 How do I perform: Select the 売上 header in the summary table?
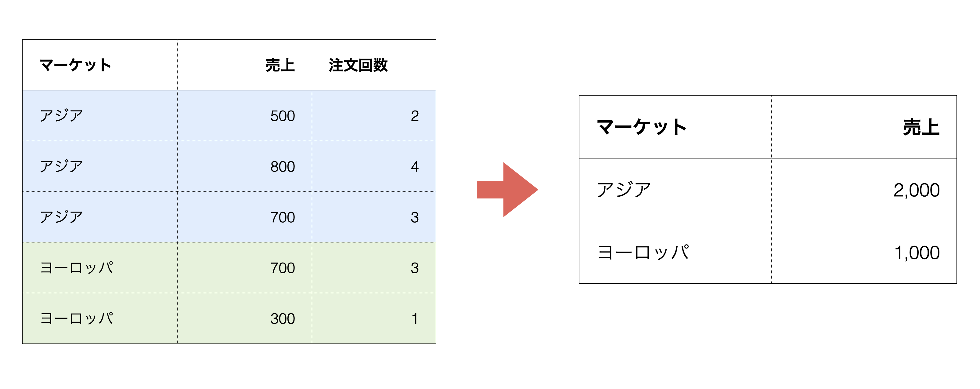click(921, 127)
